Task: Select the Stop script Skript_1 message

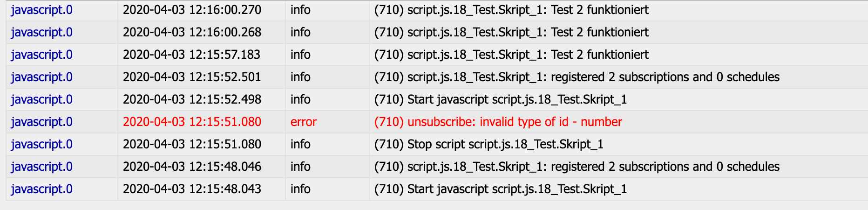Action: coord(489,144)
